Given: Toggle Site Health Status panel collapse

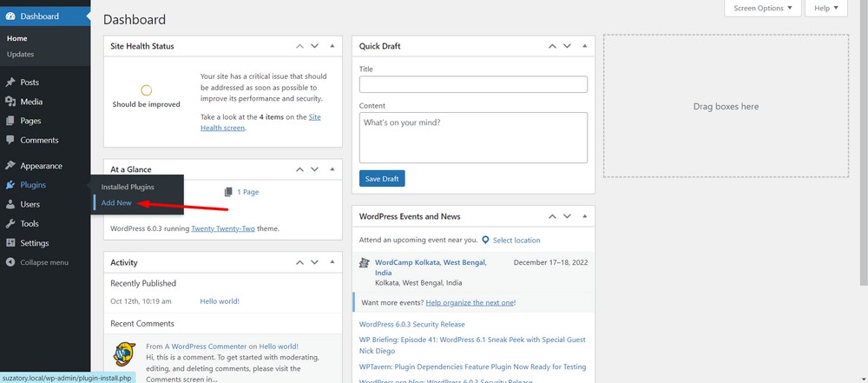Looking at the screenshot, I should [332, 46].
